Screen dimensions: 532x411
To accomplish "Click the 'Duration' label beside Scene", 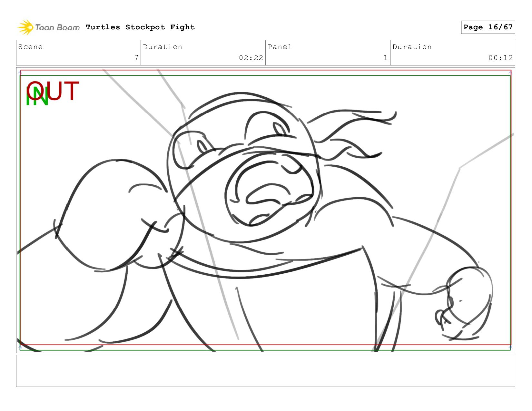I will (163, 47).
